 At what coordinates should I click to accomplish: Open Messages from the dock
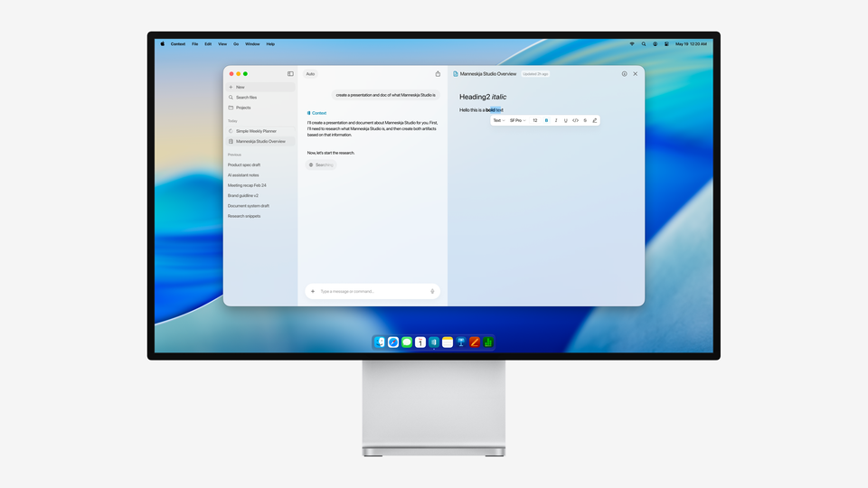pos(407,343)
